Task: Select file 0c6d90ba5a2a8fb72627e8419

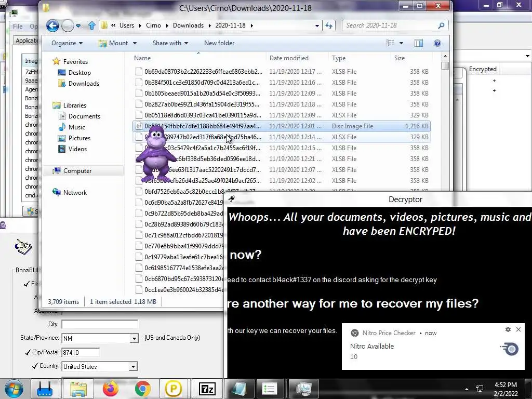Action: pos(179,202)
